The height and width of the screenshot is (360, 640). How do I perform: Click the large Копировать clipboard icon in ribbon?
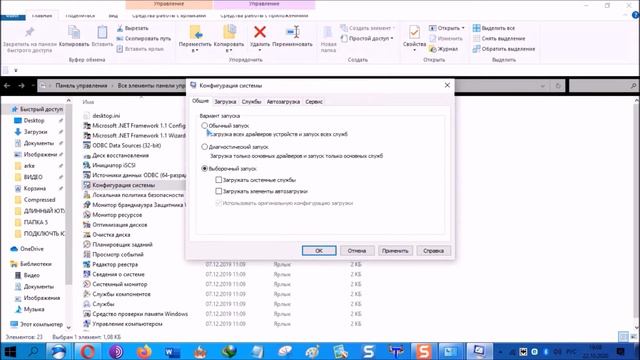click(74, 32)
